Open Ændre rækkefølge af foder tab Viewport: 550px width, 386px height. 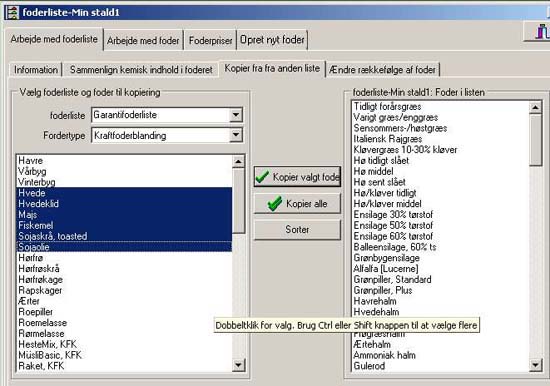click(382, 70)
